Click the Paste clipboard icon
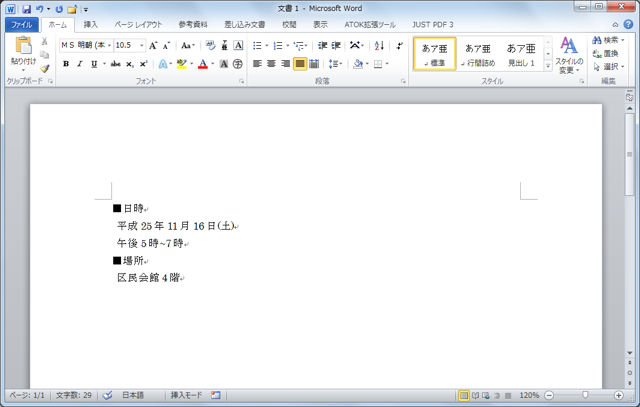 pyautogui.click(x=23, y=46)
